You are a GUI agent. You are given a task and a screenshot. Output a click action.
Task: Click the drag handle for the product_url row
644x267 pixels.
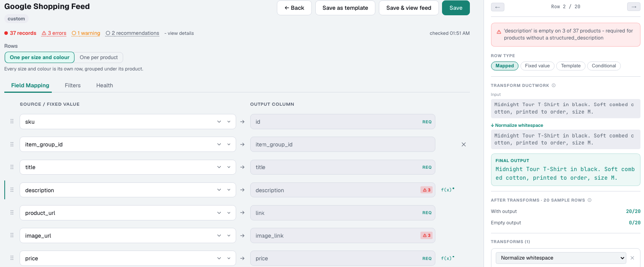pos(12,213)
